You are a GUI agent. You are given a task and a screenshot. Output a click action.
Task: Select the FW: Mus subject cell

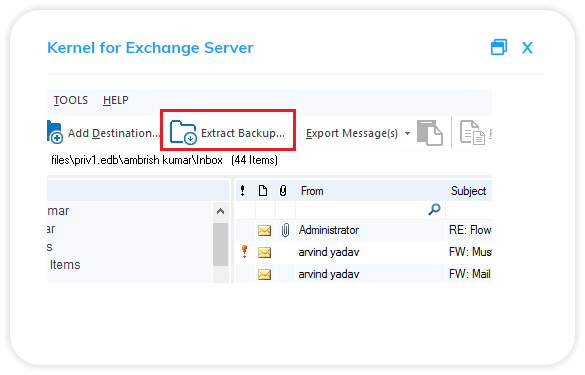(x=470, y=252)
